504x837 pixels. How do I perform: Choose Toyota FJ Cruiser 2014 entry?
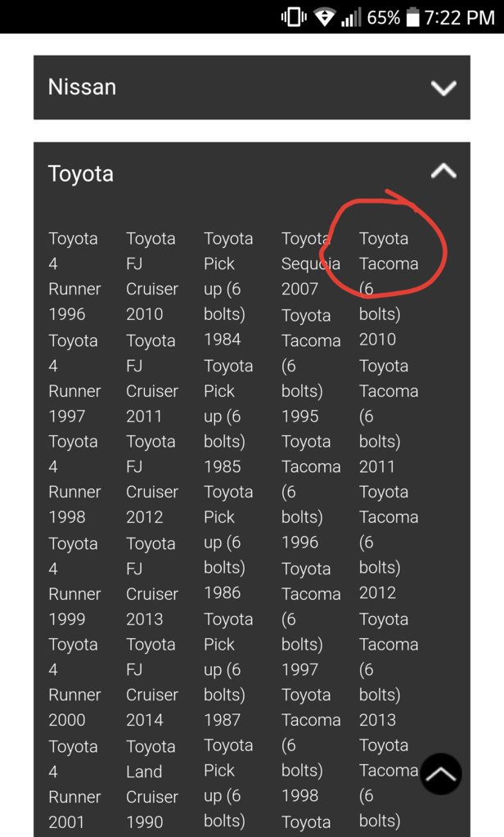coord(152,682)
